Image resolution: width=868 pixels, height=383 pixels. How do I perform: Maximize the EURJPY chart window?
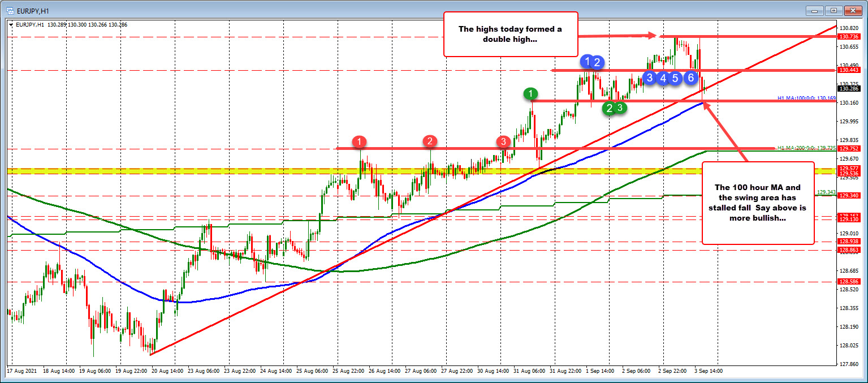(834, 10)
